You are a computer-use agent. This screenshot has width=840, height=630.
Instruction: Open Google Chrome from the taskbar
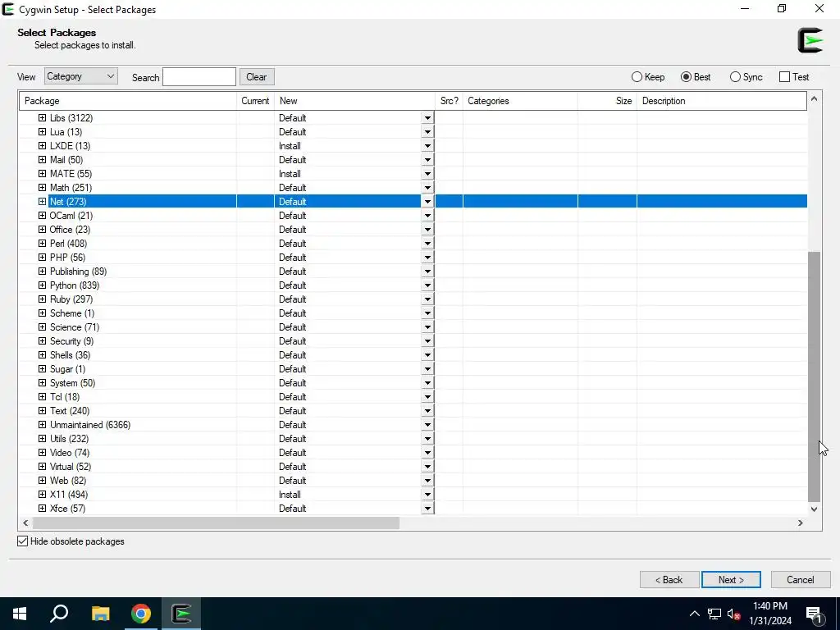coord(141,614)
